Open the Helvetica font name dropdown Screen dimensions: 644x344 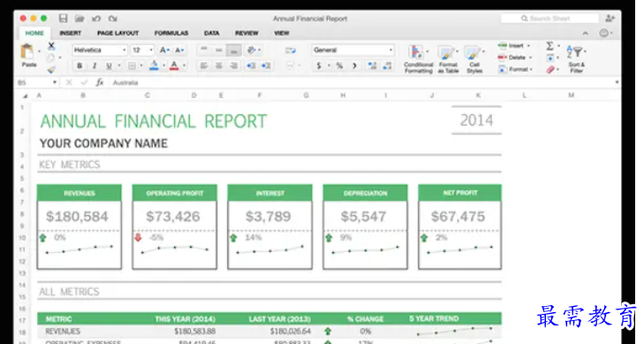click(124, 50)
